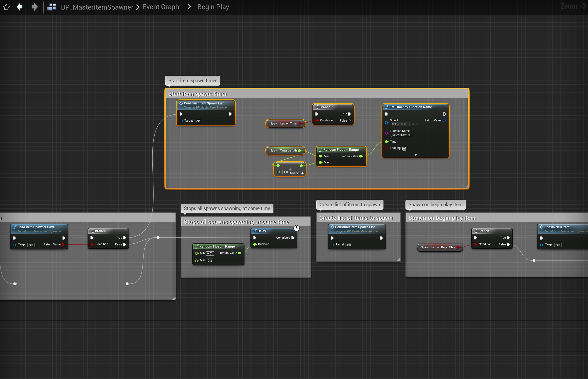Viewport: 588px width, 379px height.
Task: Click Branch node icon in Start item spawn timer
Action: (x=316, y=107)
